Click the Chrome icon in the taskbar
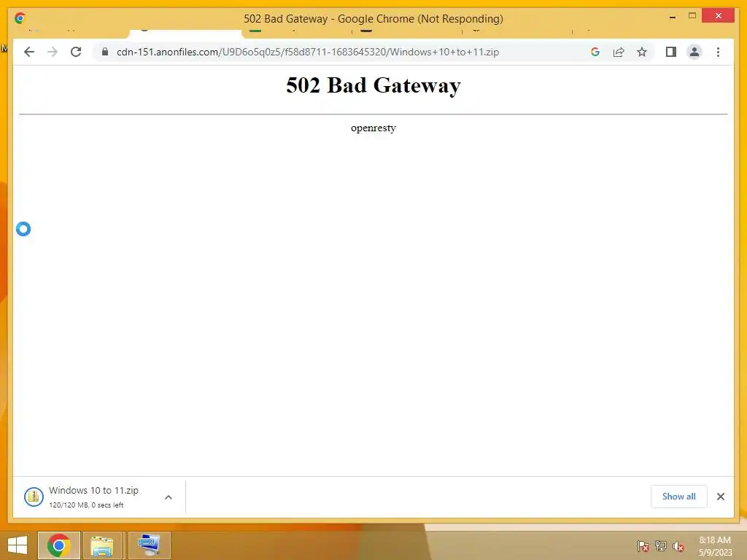 point(58,545)
